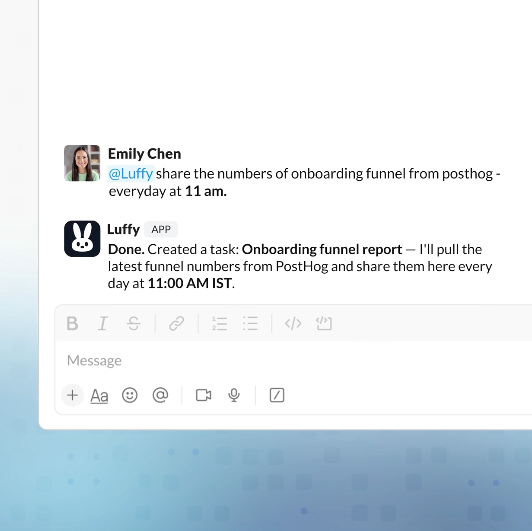
Task: Open the emoji picker
Action: [130, 395]
